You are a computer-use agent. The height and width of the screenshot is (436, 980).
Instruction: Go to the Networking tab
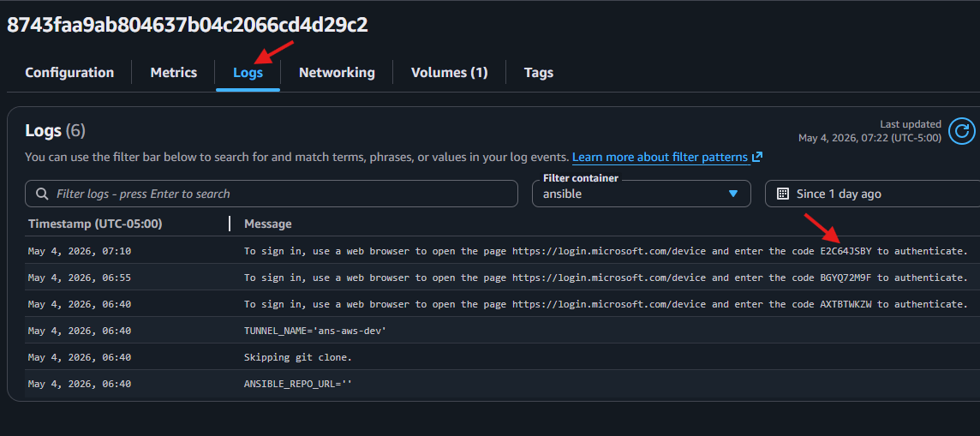[337, 73]
